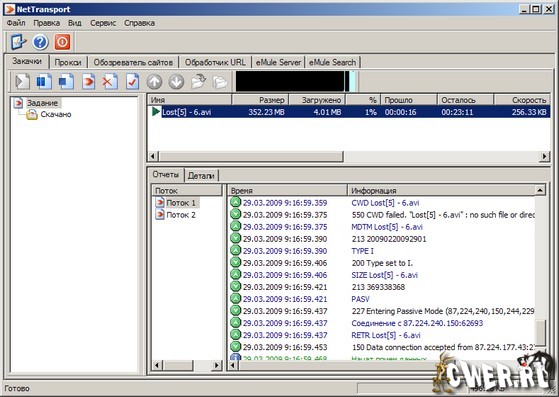The width and height of the screenshot is (559, 397).
Task: Click the start download play icon
Action: pos(22,82)
